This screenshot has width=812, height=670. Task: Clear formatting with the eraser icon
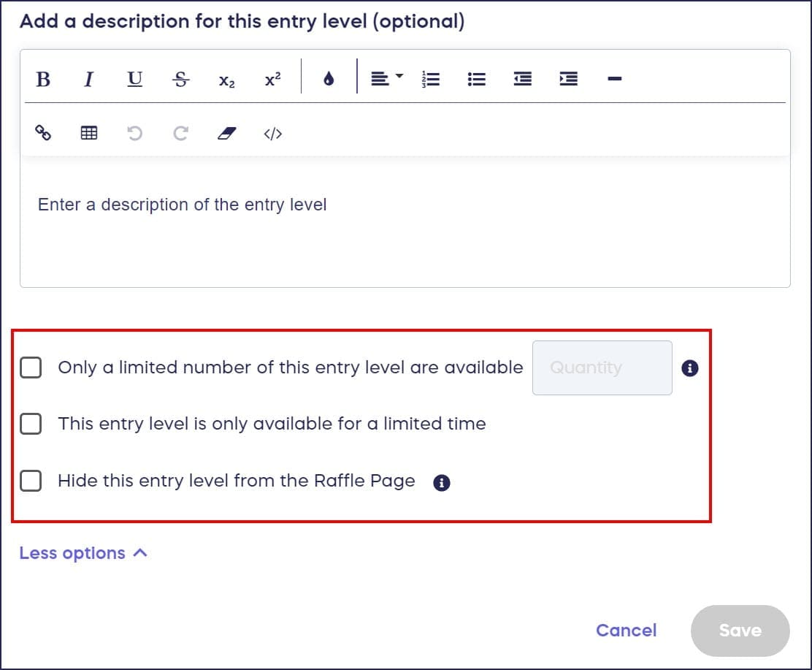(x=227, y=133)
